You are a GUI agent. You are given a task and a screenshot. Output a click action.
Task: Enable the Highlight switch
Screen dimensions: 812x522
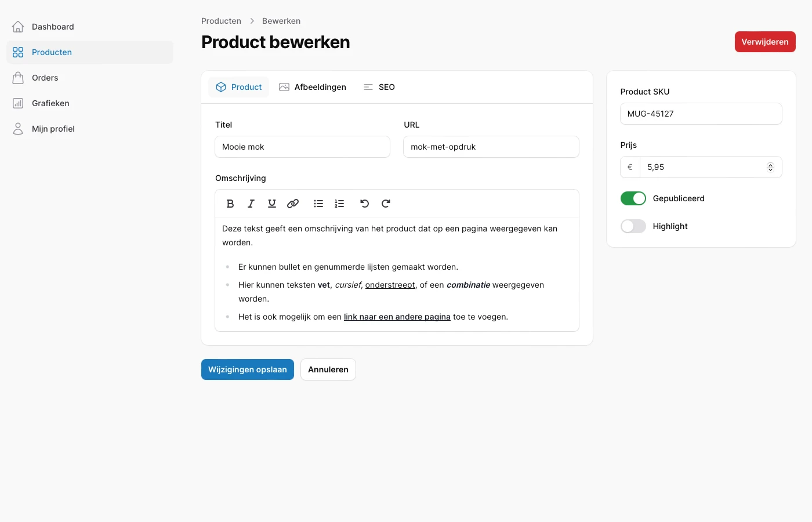tap(633, 226)
